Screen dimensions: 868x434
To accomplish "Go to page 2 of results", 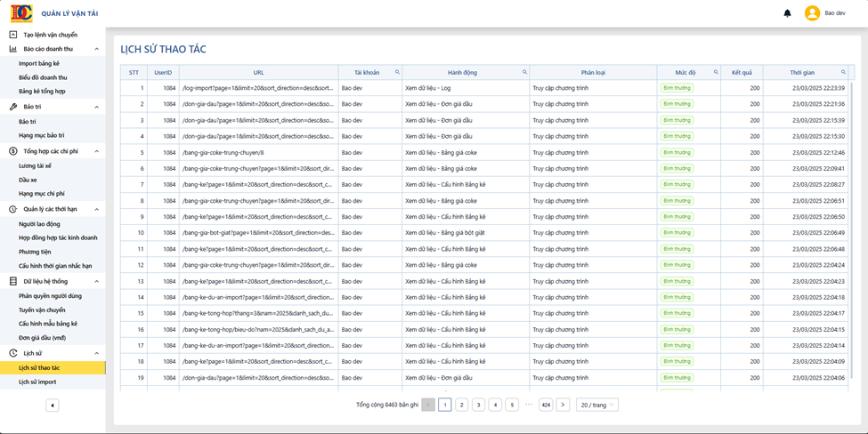I will pyautogui.click(x=462, y=405).
